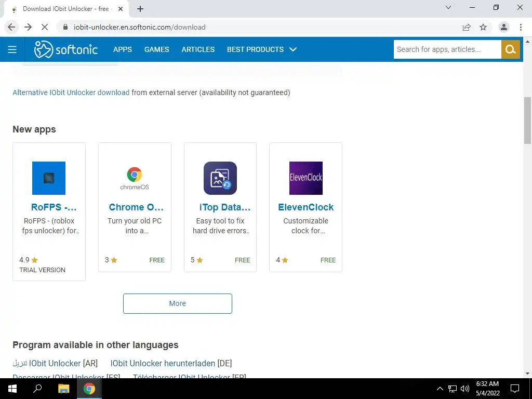
Task: Open the ARTICLES menu
Action: pyautogui.click(x=198, y=49)
